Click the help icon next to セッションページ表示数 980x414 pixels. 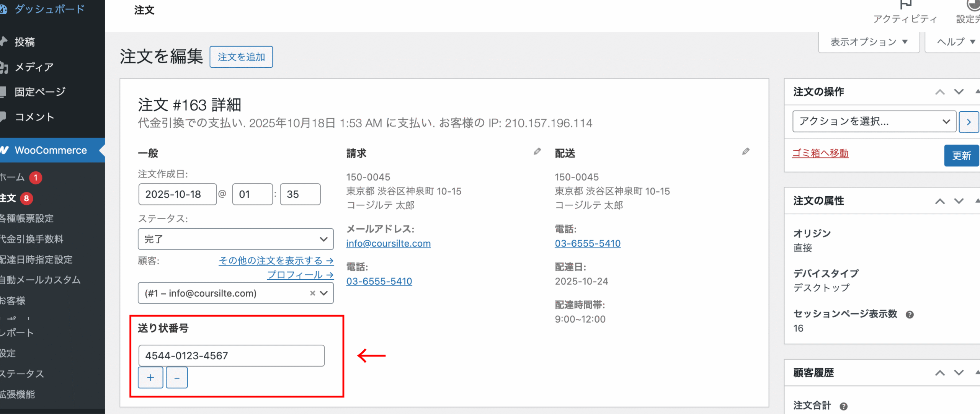[x=910, y=315]
